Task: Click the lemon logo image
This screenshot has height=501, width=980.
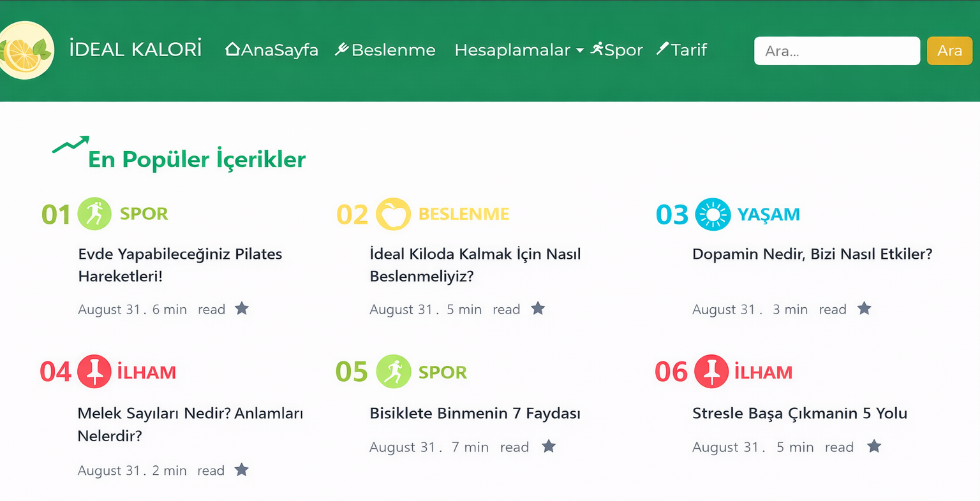Action: point(26,50)
